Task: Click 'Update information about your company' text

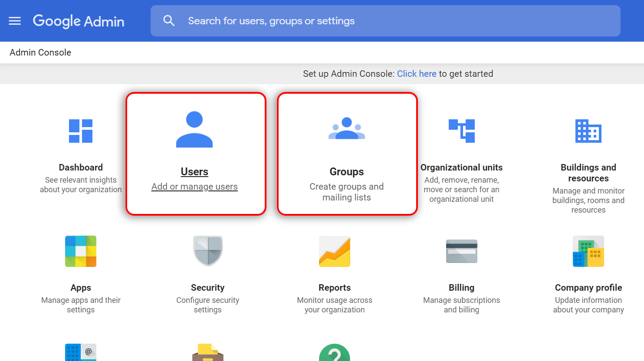Action: [588, 305]
